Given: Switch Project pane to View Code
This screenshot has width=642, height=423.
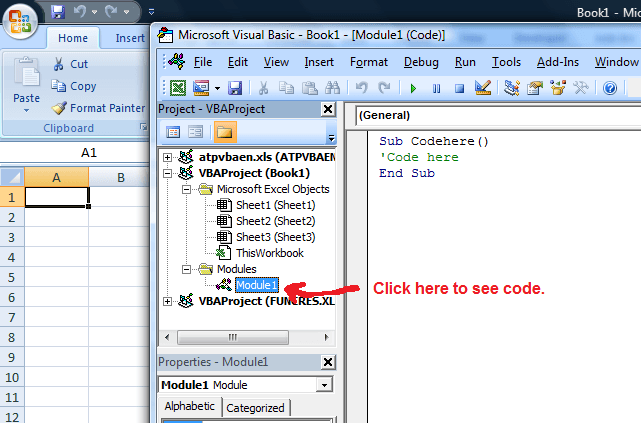Looking at the screenshot, I should coord(173,131).
